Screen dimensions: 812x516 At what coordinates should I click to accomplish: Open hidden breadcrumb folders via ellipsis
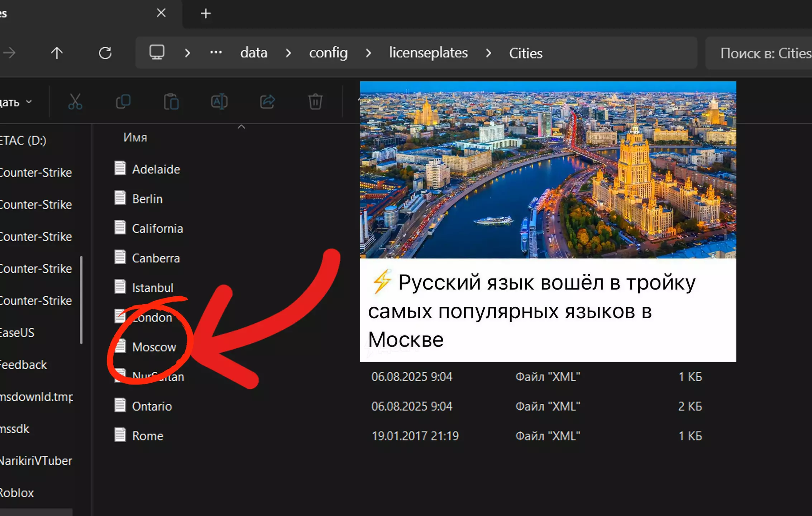[x=216, y=53]
